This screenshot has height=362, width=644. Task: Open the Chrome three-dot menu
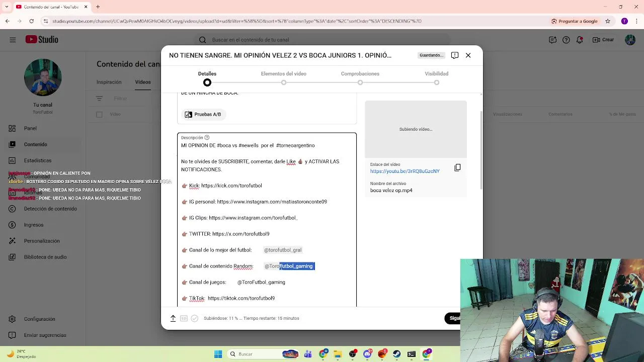click(x=636, y=21)
